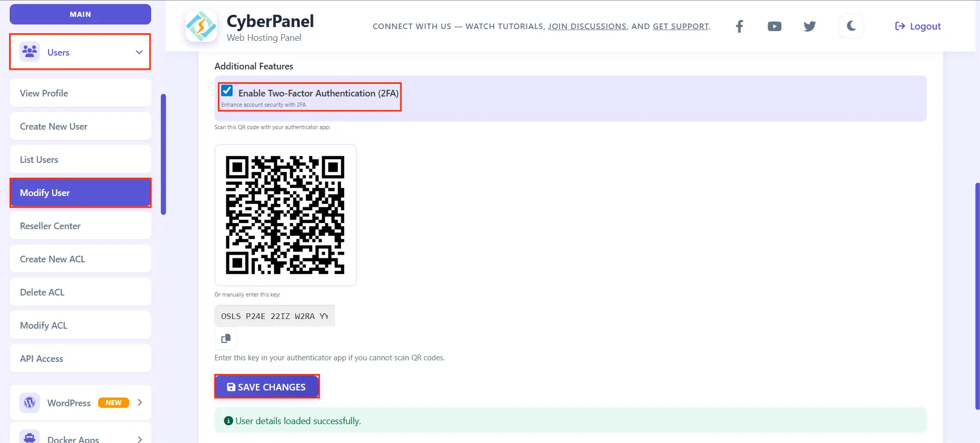
Task: Open Modify ACL page
Action: click(80, 325)
